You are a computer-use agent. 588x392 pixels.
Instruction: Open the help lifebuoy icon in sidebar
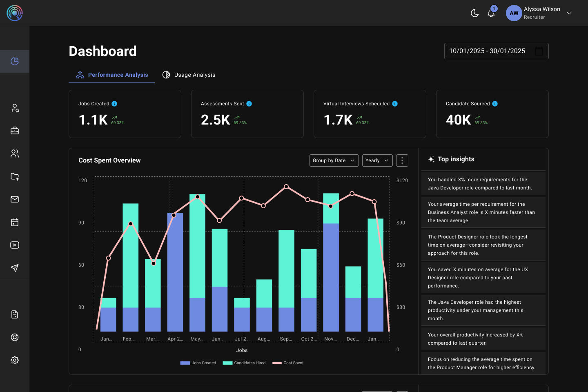[x=15, y=337]
